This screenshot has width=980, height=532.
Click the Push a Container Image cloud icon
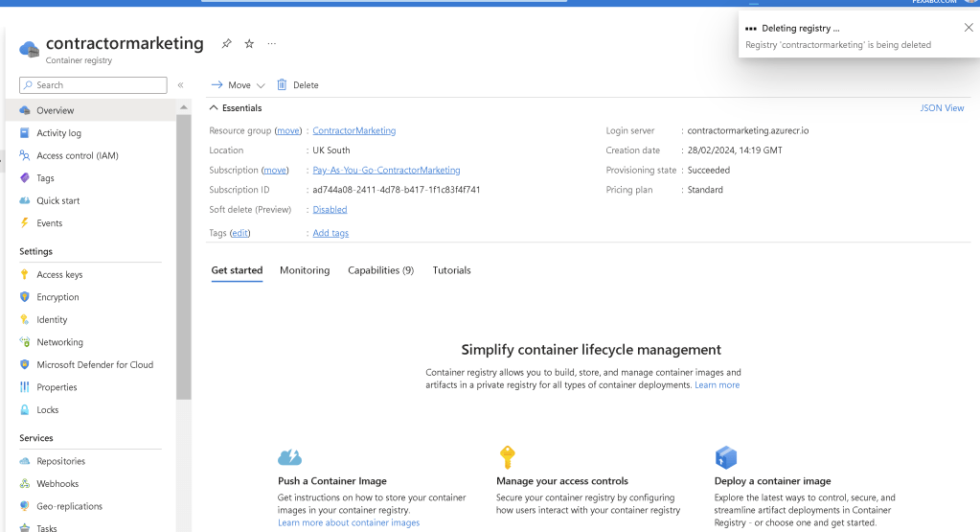289,457
